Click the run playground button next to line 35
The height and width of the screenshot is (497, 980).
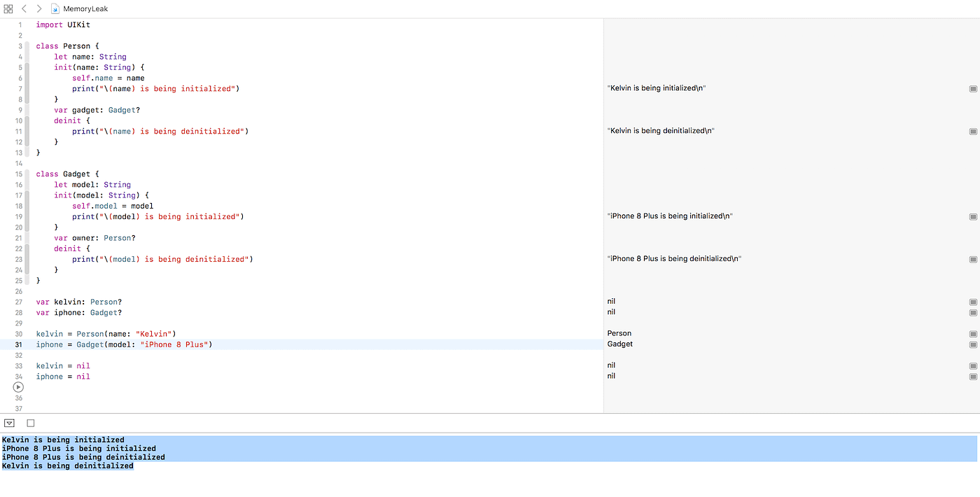18,386
